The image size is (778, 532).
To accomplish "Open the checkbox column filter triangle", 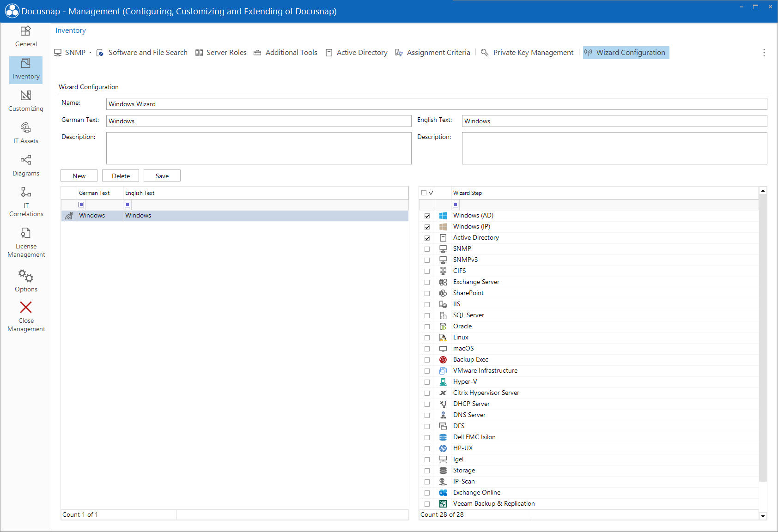I will tap(431, 193).
